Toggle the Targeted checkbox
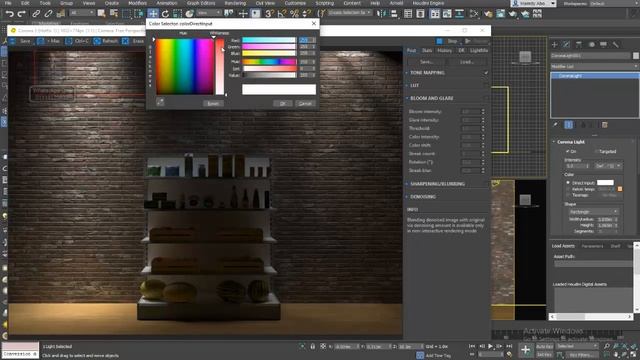 click(597, 151)
